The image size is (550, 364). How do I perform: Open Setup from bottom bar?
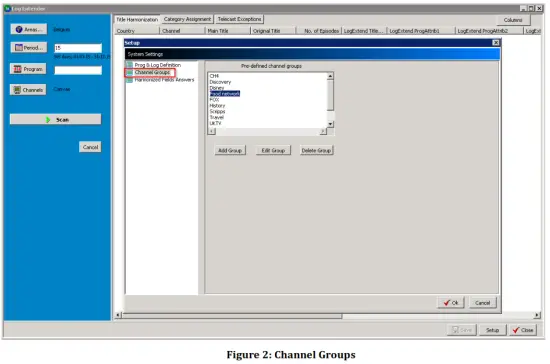pyautogui.click(x=492, y=330)
